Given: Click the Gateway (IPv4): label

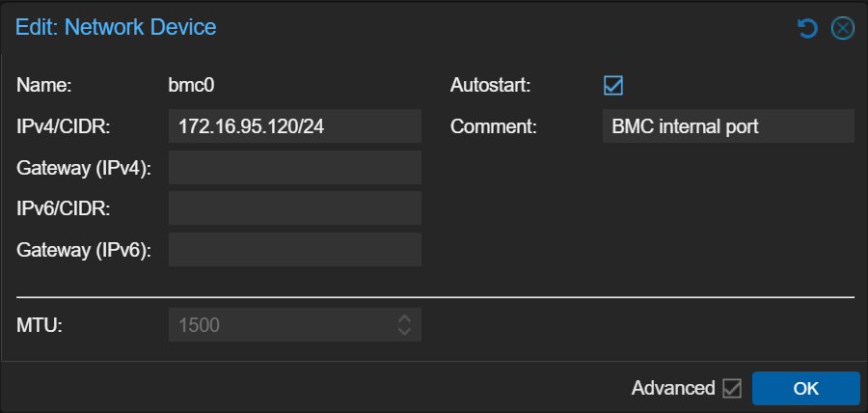Looking at the screenshot, I should tap(84, 168).
